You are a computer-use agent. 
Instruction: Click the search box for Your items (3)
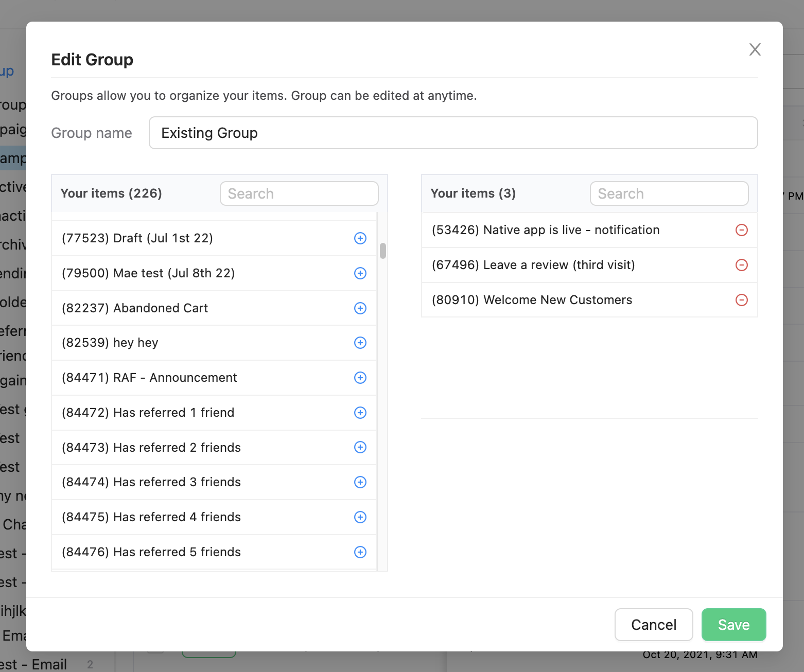669,193
